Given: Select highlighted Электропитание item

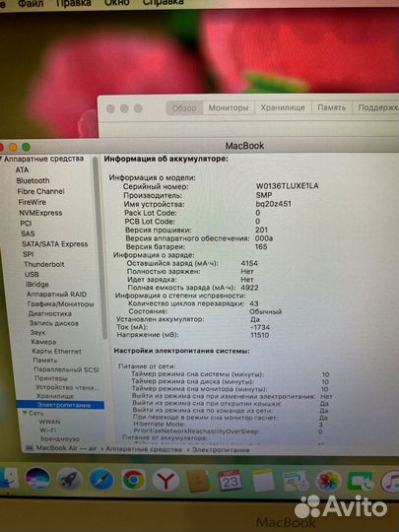Looking at the screenshot, I should point(60,405).
